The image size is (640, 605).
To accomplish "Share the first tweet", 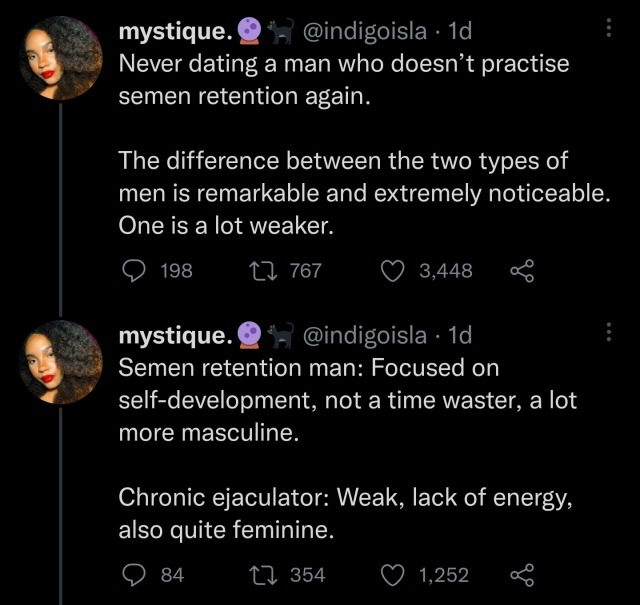I will tap(521, 270).
